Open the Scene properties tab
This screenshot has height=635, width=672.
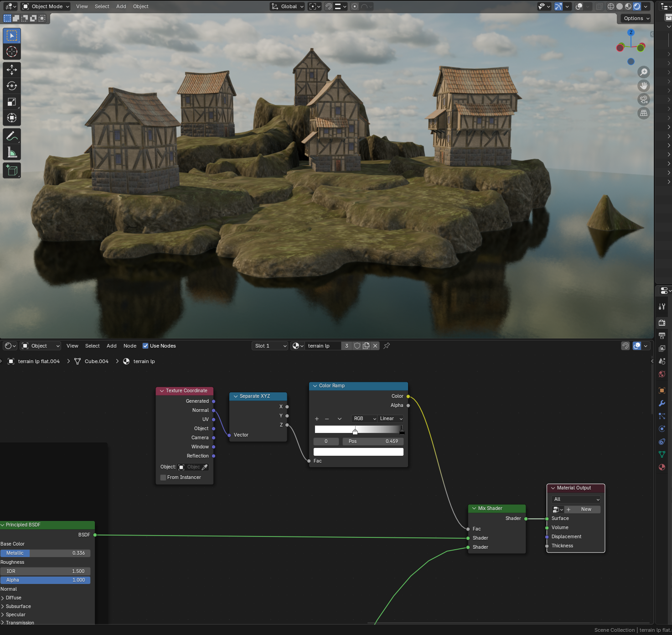tap(662, 361)
